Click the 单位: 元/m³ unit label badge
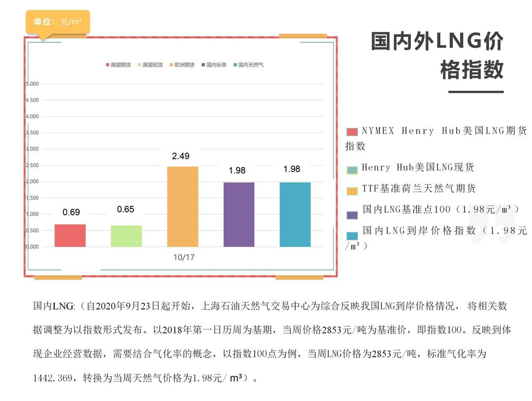 click(58, 22)
